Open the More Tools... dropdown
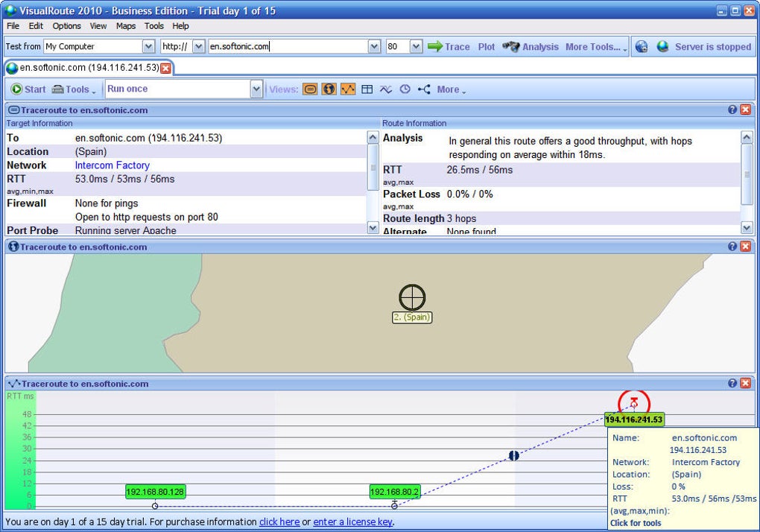760x532 pixels. point(596,47)
